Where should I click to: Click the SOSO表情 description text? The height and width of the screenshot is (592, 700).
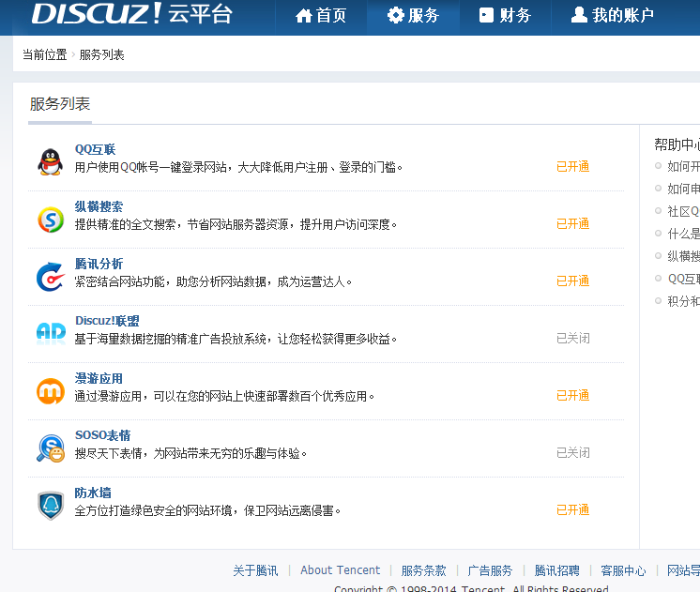pyautogui.click(x=190, y=453)
